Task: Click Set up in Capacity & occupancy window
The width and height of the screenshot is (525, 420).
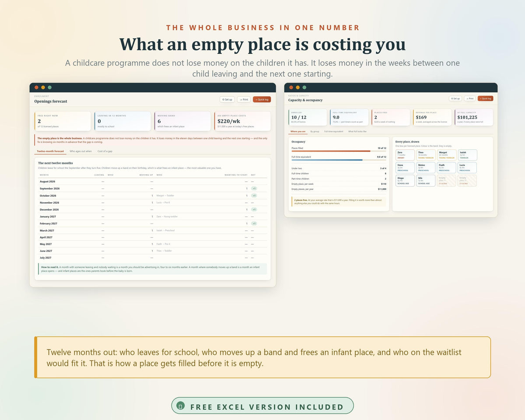Action: (455, 98)
